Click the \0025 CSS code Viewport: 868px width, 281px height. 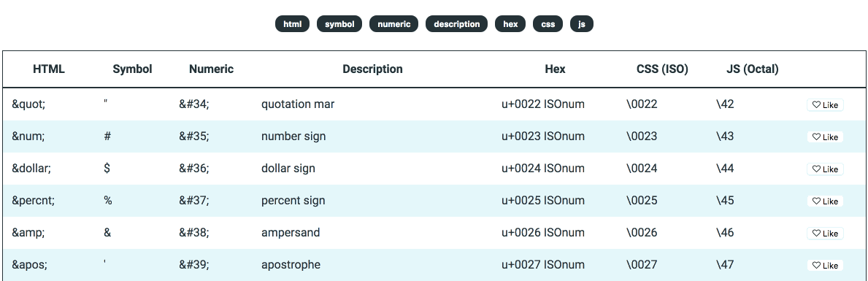(x=642, y=200)
